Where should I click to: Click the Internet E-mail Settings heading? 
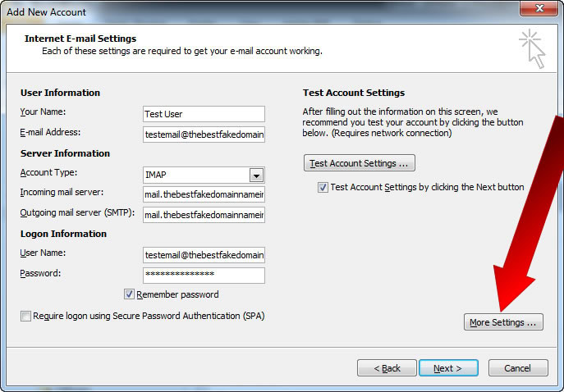coord(80,39)
